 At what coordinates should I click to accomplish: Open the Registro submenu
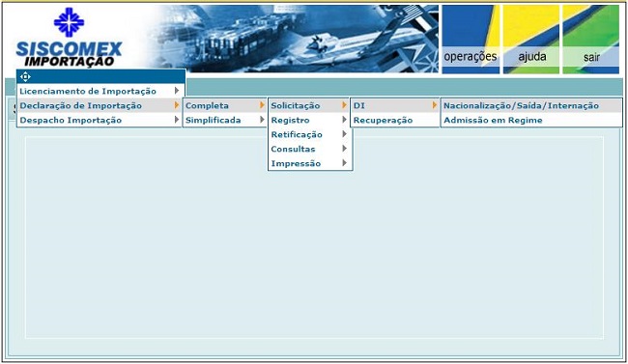[x=310, y=120]
